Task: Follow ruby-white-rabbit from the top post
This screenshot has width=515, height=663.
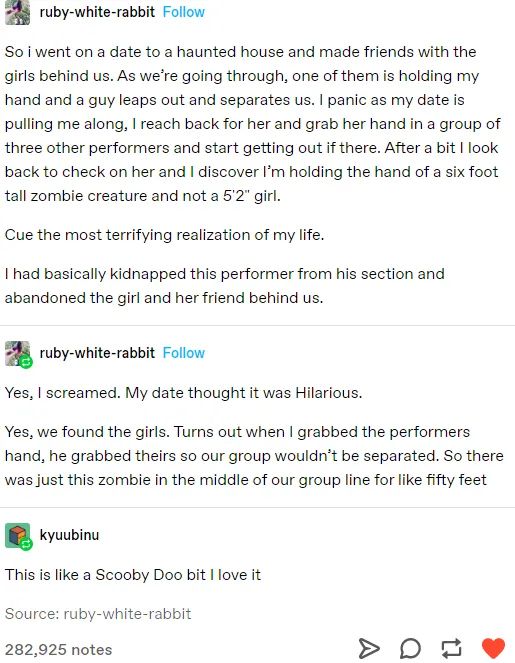Action: point(184,12)
